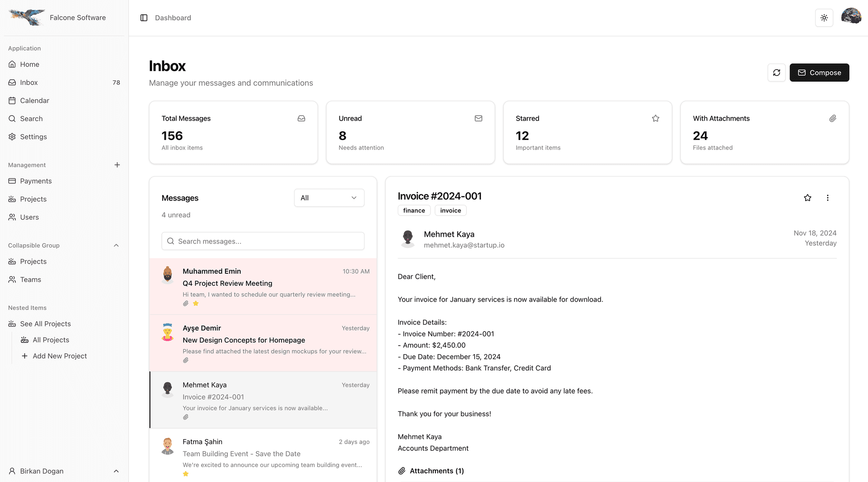Click the Compose button
The width and height of the screenshot is (868, 482).
coord(819,72)
